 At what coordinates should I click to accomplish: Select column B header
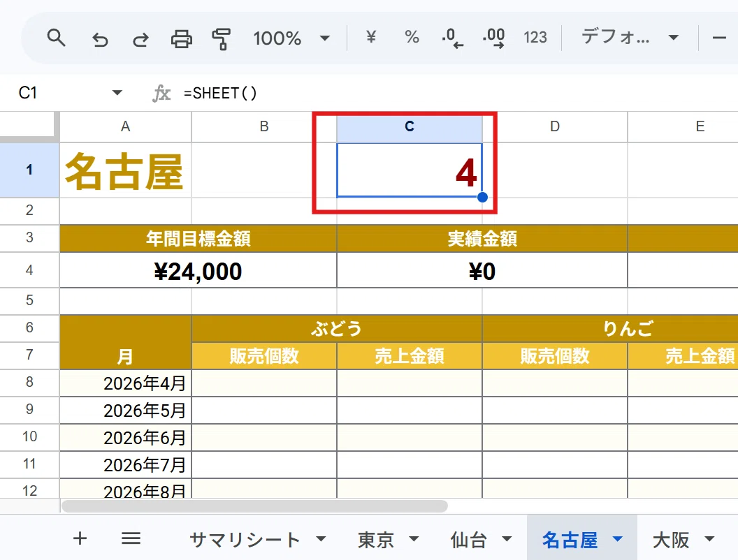(x=264, y=126)
